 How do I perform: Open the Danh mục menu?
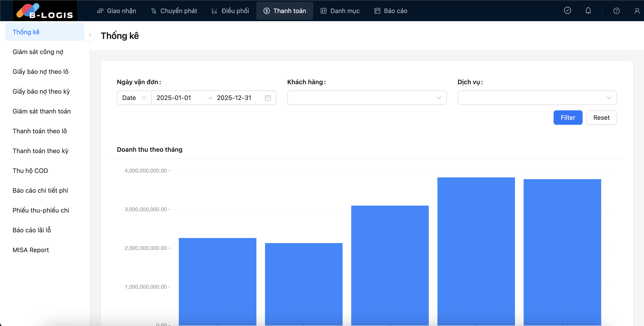click(340, 11)
